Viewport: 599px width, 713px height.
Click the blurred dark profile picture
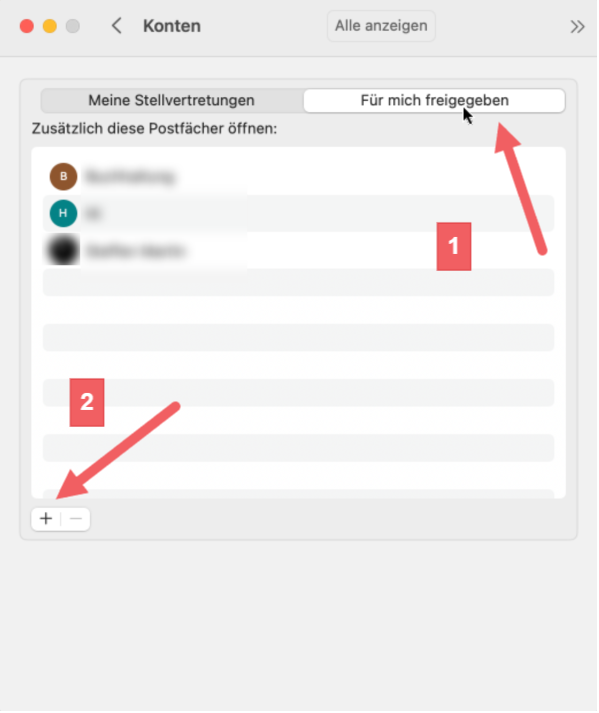tap(63, 250)
